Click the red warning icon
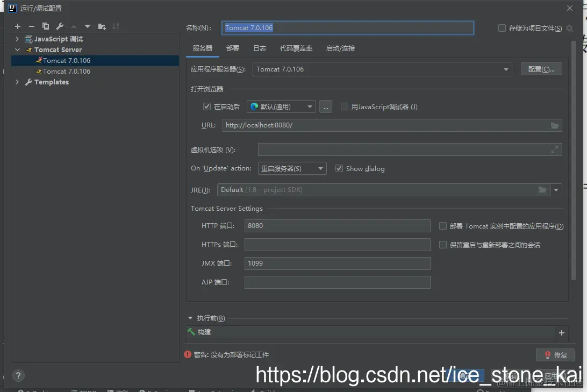Viewport: 587px width, 392px height. tap(188, 354)
